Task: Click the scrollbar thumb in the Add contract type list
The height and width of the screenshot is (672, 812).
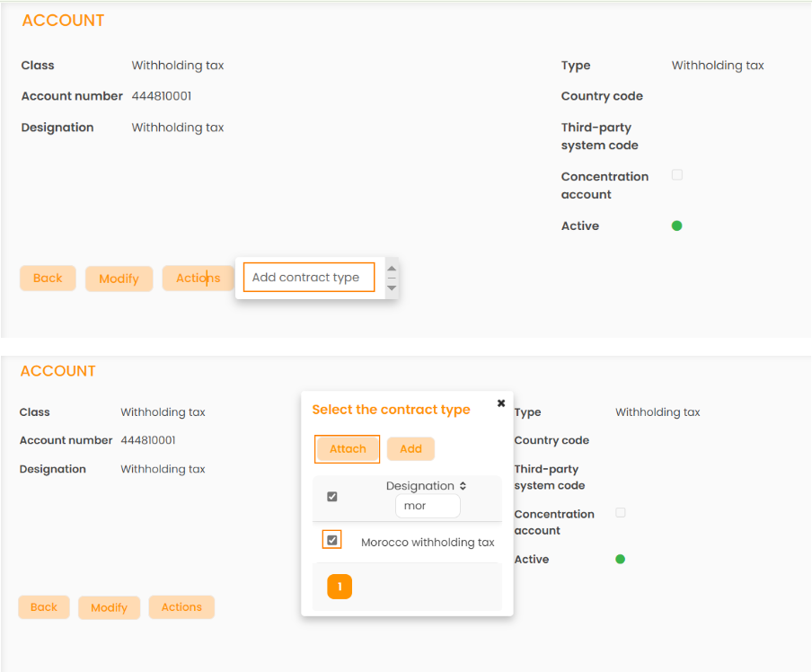Action: click(392, 279)
